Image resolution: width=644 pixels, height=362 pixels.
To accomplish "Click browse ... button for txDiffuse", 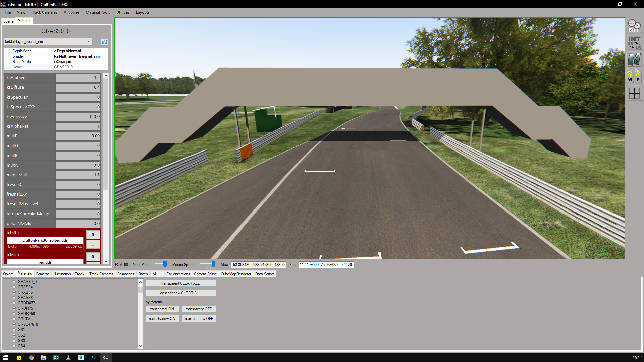I will [x=93, y=244].
